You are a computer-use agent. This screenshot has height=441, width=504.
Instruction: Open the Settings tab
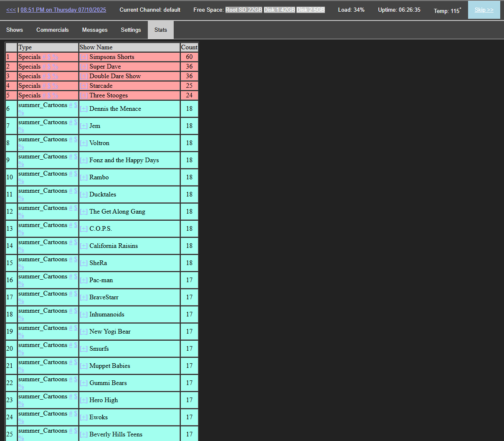(131, 30)
